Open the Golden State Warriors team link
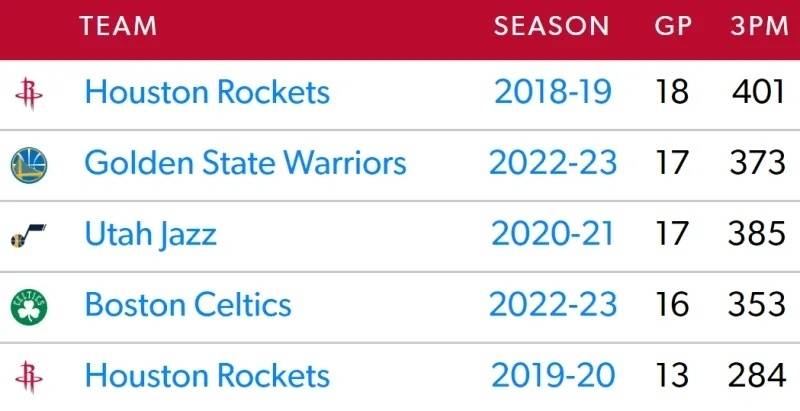Screen dimensions: 800x411 coord(245,163)
